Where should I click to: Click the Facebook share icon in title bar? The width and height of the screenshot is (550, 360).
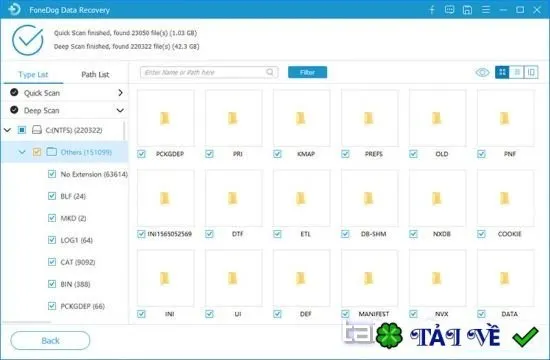click(432, 10)
